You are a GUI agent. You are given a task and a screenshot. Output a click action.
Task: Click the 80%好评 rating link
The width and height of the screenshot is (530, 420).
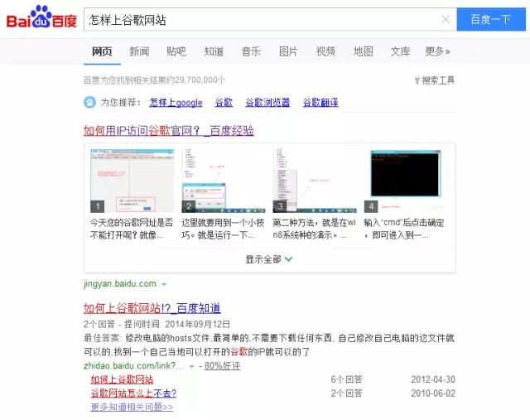click(223, 366)
